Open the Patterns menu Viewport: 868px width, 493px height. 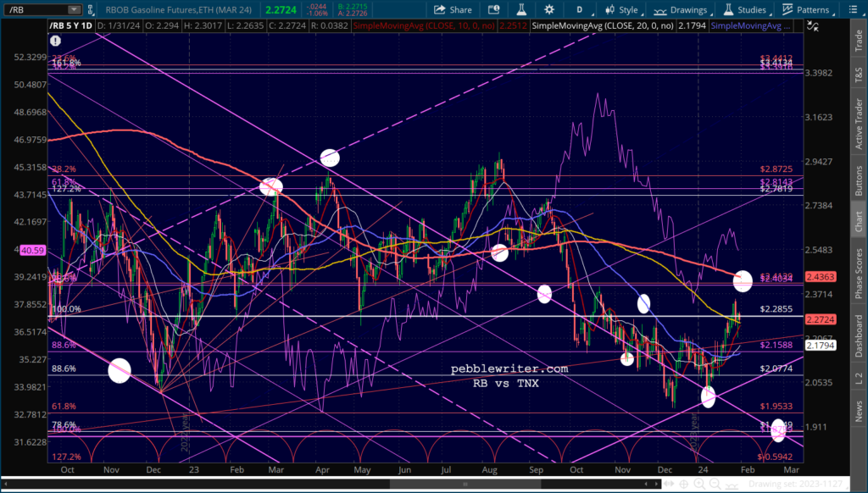click(805, 9)
